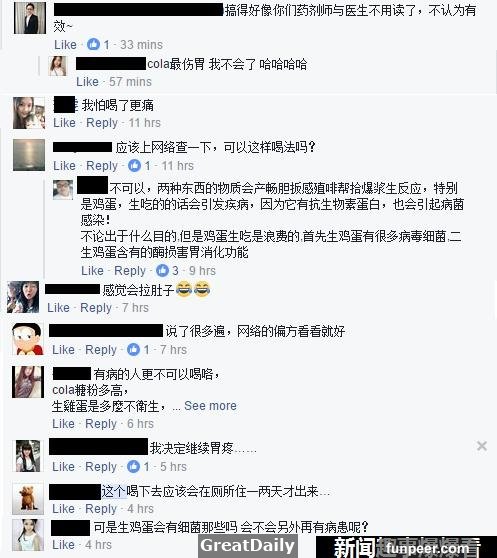
Task: Click Reply under 这个喝下去应该会在厕所 comment
Action: 101,509
